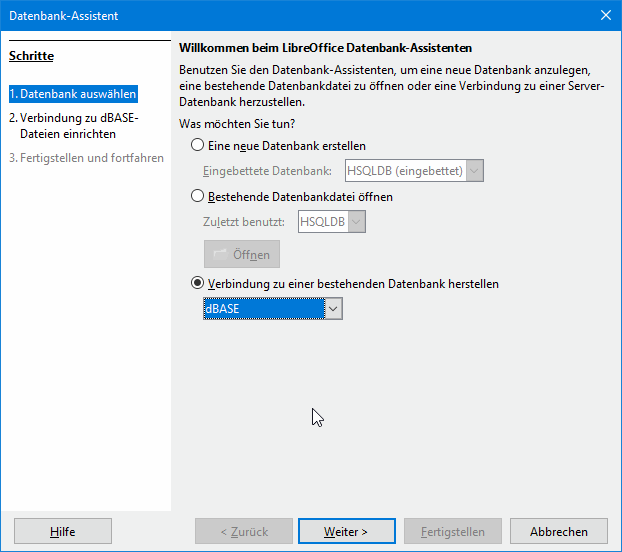Click the Öffnen button with folder icon

242,254
